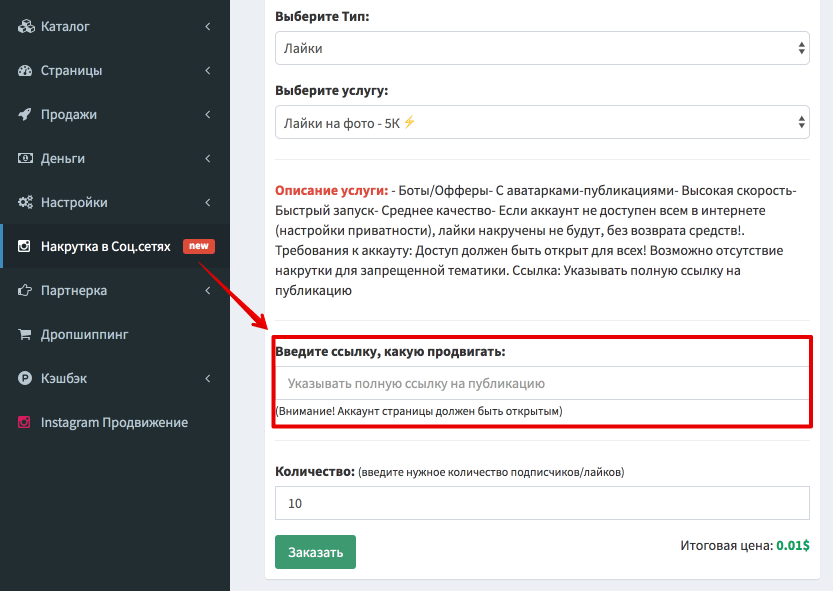Viewport: 833px width, 591px height.
Task: Expand the Настройки submenu arrow
Action: tap(207, 203)
